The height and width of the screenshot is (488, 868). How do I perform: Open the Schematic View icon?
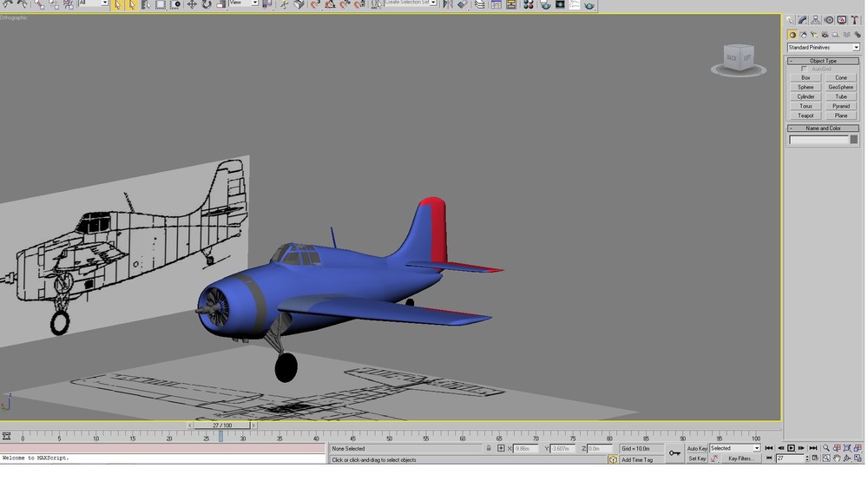tap(511, 4)
